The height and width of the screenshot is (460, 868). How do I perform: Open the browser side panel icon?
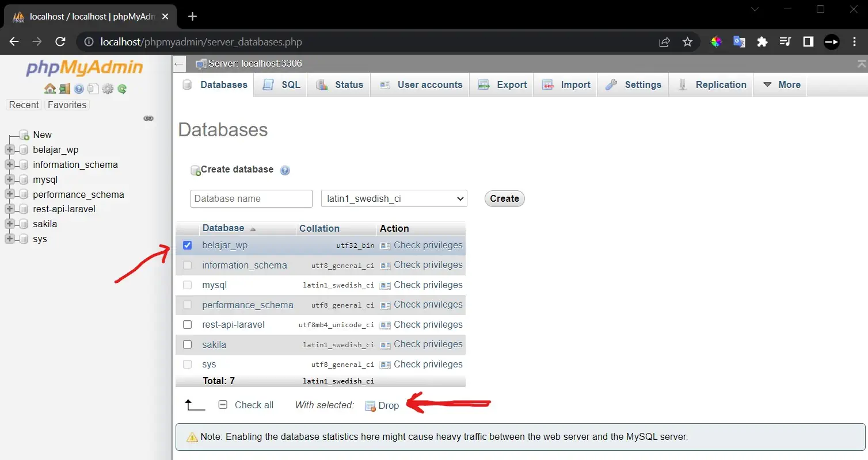808,42
